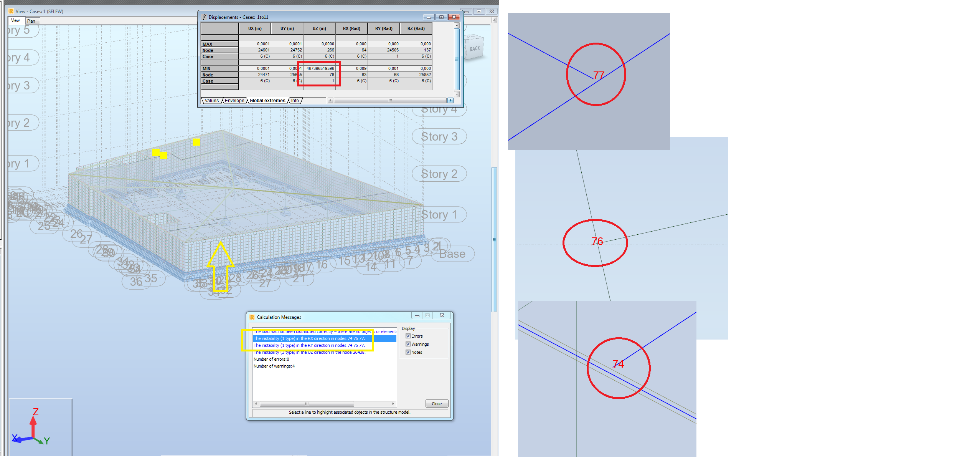Click the MAX RY node cell 24505

pos(384,50)
